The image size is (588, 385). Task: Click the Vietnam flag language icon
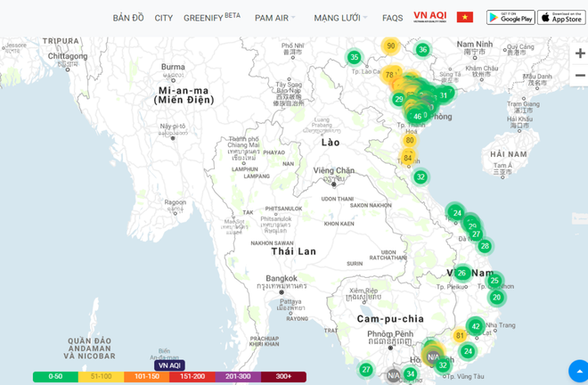pyautogui.click(x=464, y=17)
